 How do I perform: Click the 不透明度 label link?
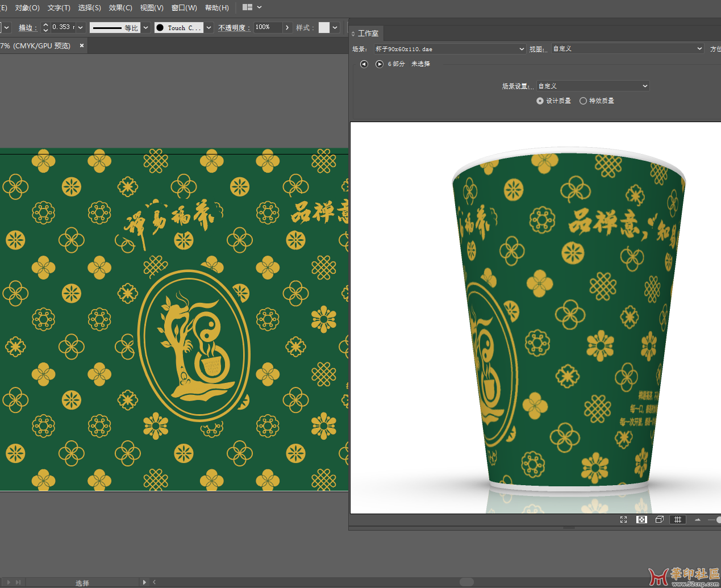point(234,28)
